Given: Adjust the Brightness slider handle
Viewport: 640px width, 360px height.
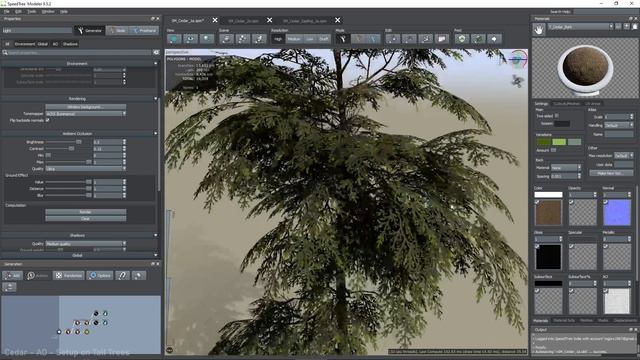Looking at the screenshot, I should (x=79, y=142).
